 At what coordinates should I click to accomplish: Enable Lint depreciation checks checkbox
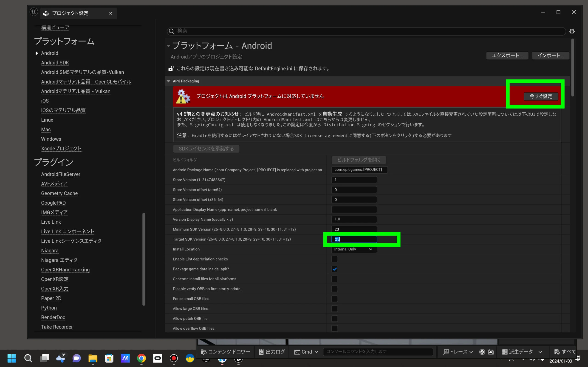pyautogui.click(x=335, y=259)
